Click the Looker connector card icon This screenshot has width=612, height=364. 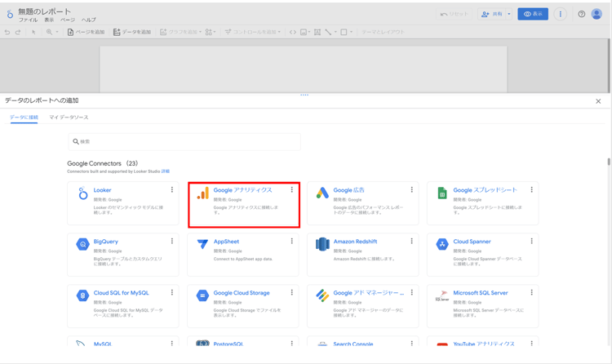pos(82,193)
